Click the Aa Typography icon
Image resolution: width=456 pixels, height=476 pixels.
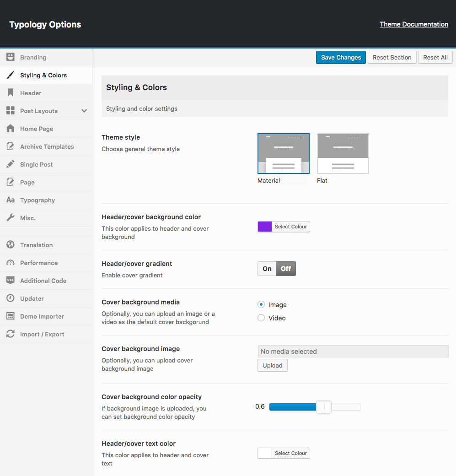coord(10,200)
